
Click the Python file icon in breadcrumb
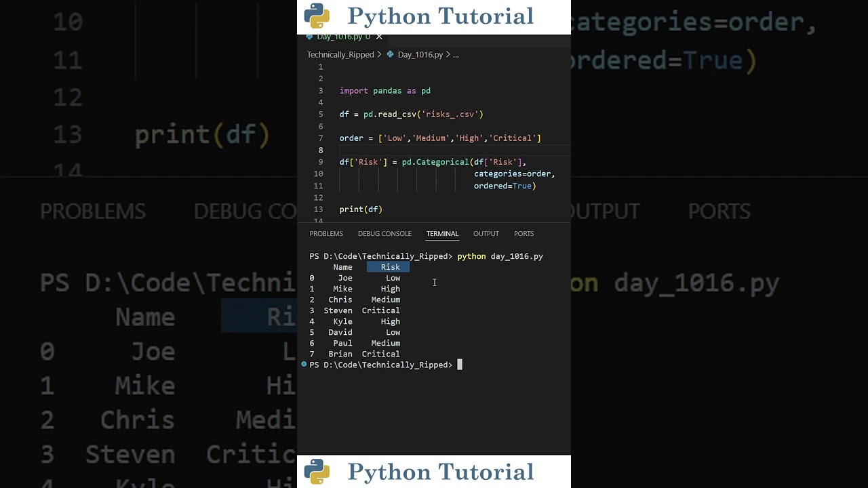click(x=391, y=54)
